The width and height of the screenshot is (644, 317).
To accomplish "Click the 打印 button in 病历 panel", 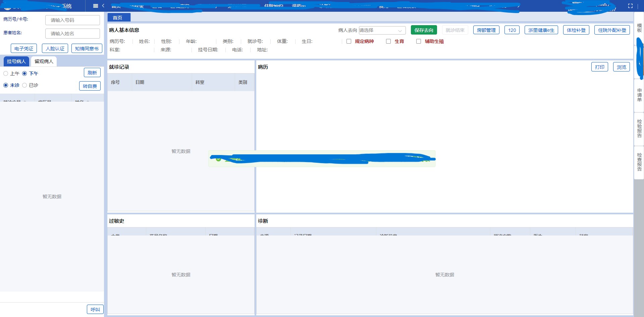I will coord(600,67).
